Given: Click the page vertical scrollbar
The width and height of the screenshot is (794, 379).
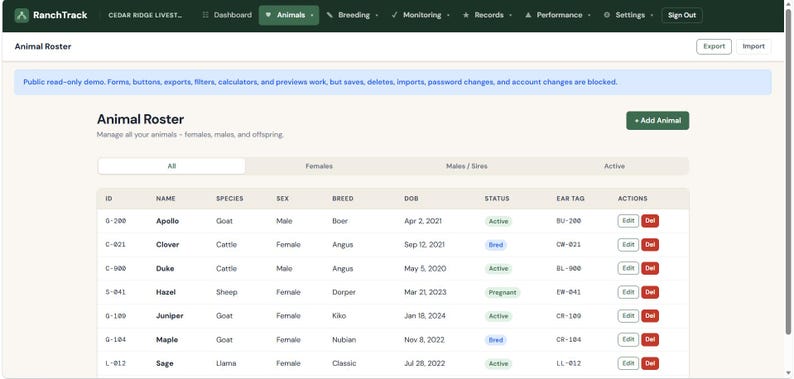Looking at the screenshot, I should coord(788,172).
